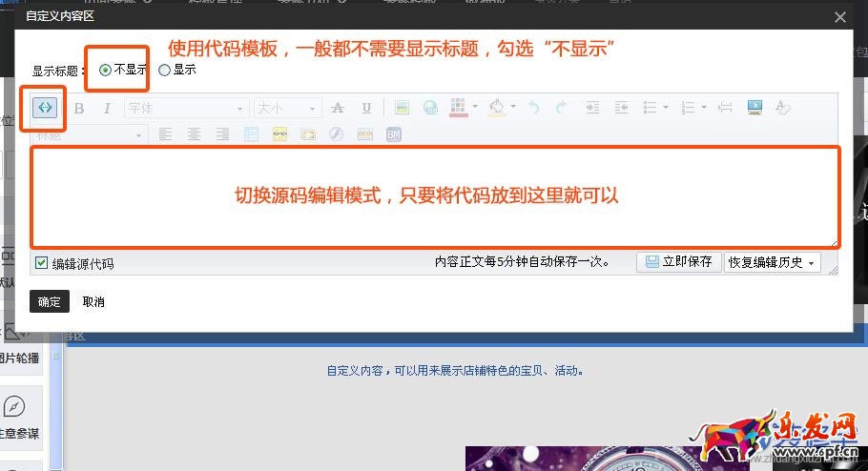868x471 pixels.
Task: Open the background color dropdown arrow
Action: click(x=513, y=106)
